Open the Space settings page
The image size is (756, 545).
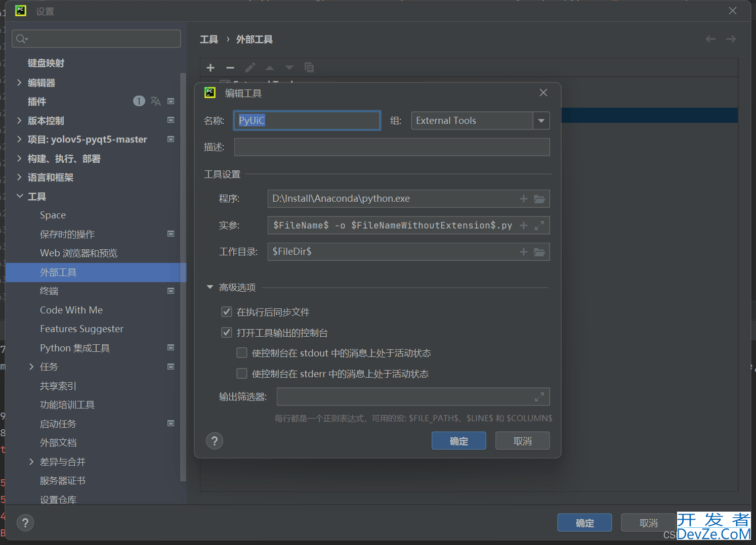point(53,215)
